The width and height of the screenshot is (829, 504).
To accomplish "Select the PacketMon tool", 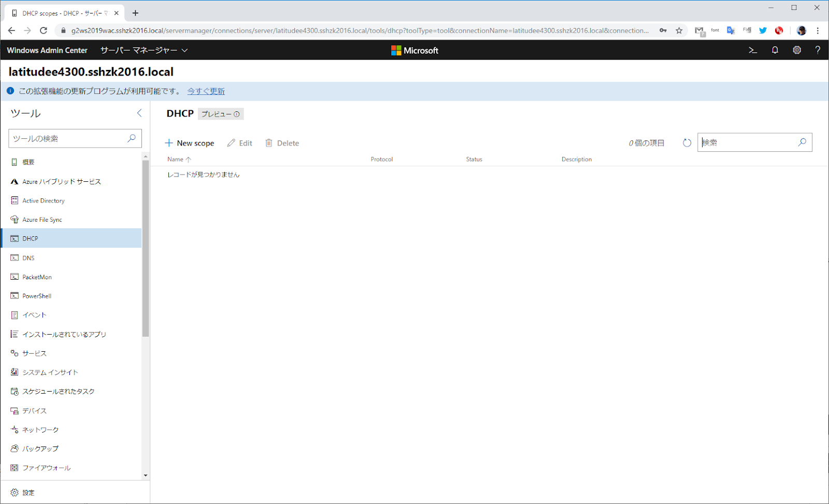I will [x=36, y=277].
